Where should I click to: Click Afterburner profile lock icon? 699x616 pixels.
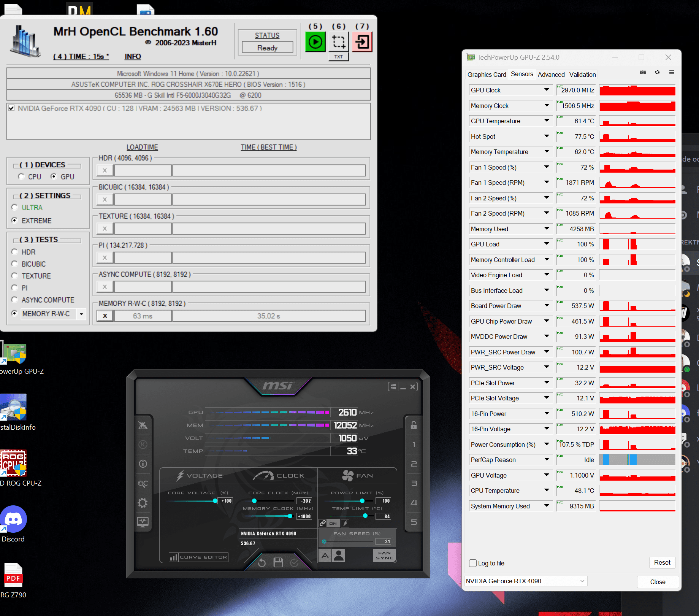(414, 425)
